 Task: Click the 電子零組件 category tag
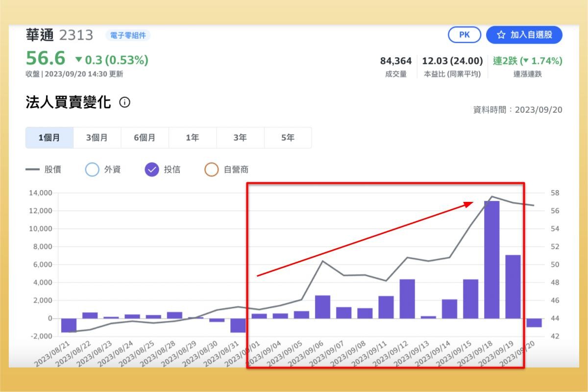(128, 35)
